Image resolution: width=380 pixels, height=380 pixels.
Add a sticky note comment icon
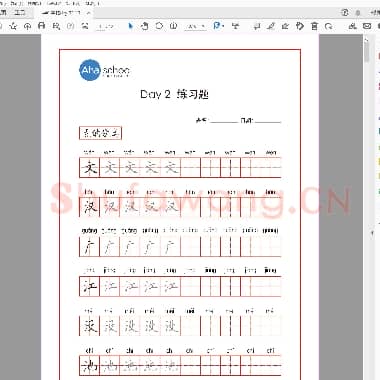[257, 26]
